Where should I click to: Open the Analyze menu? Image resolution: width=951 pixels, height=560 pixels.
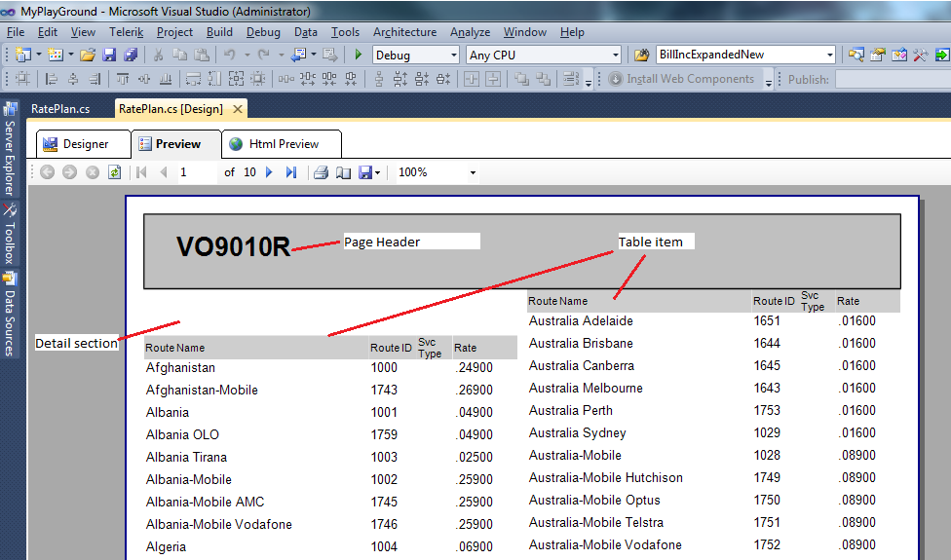pyautogui.click(x=470, y=32)
